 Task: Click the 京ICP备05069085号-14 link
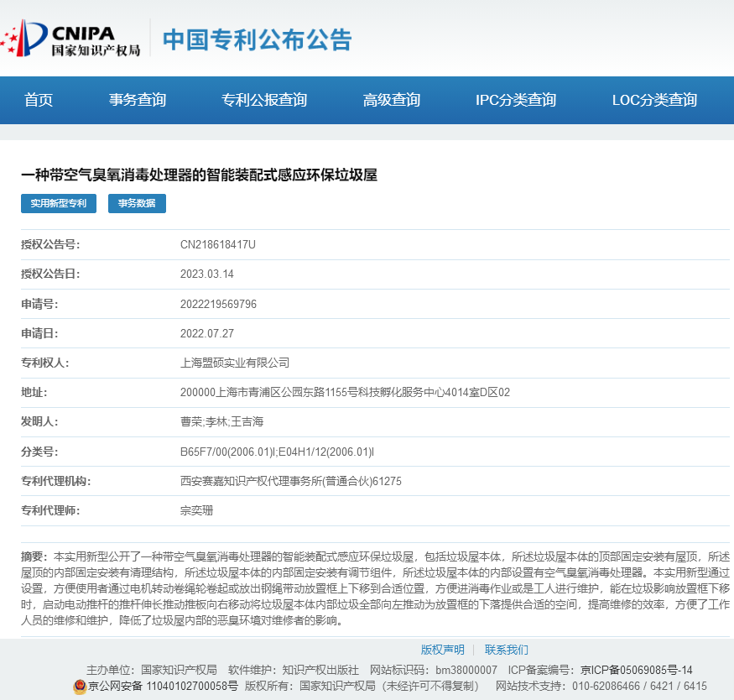[637, 670]
